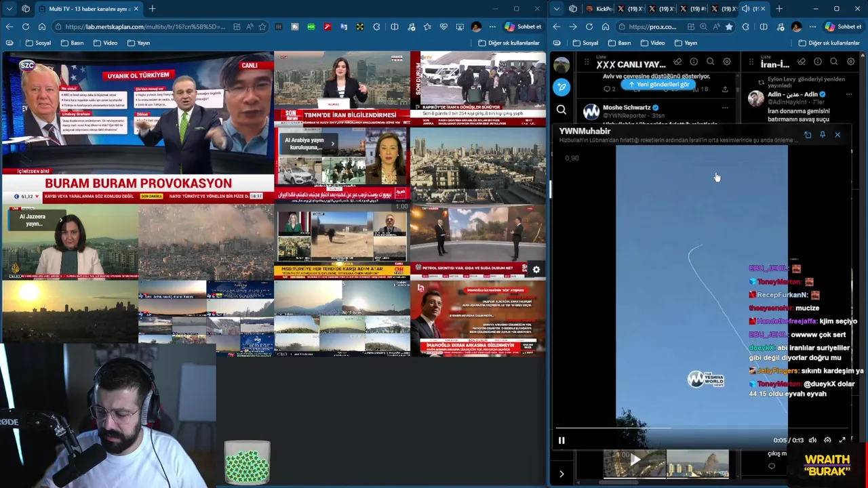The height and width of the screenshot is (488, 868).
Task: Open the profile avatar in X Pro sidebar
Action: point(561,65)
